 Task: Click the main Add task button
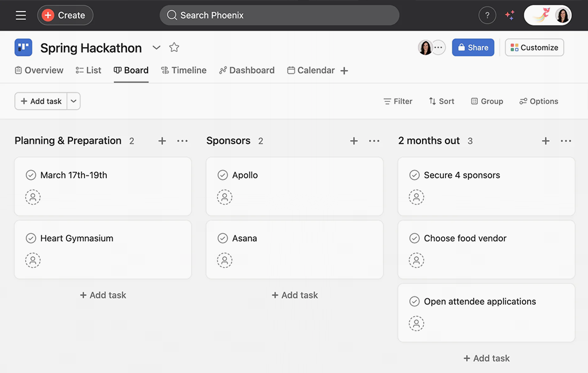[x=41, y=101]
